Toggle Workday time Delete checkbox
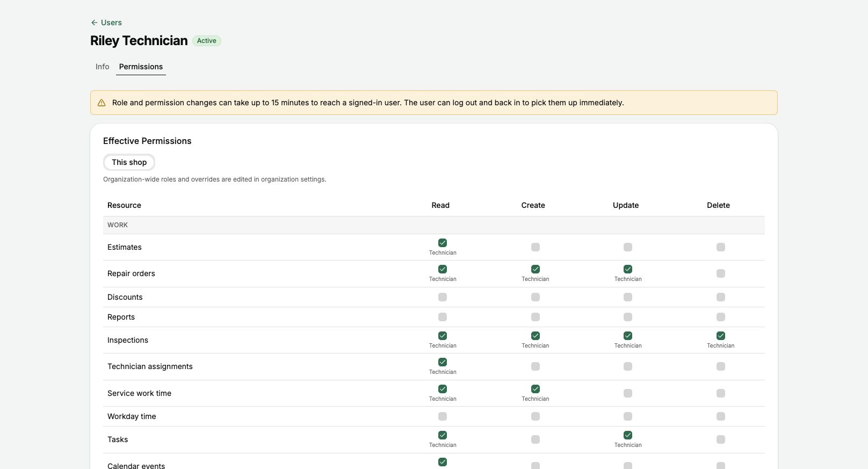This screenshot has width=868, height=469. coord(721,416)
